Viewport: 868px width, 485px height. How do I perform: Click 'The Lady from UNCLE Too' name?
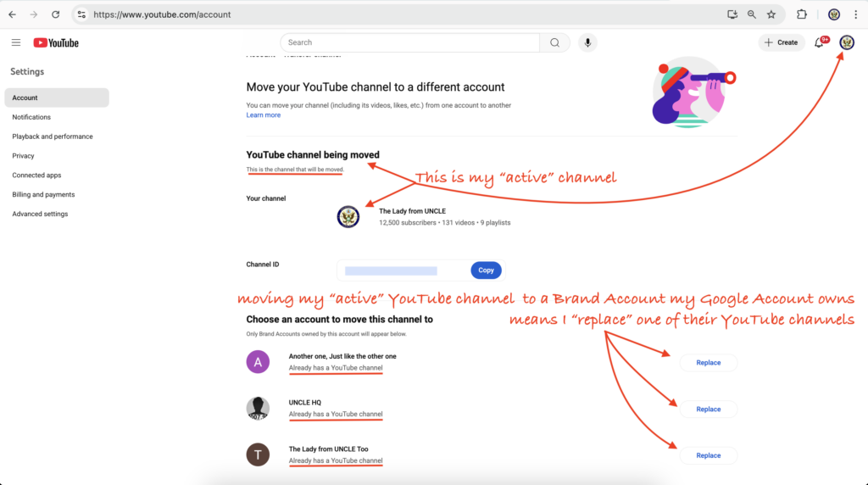(328, 449)
